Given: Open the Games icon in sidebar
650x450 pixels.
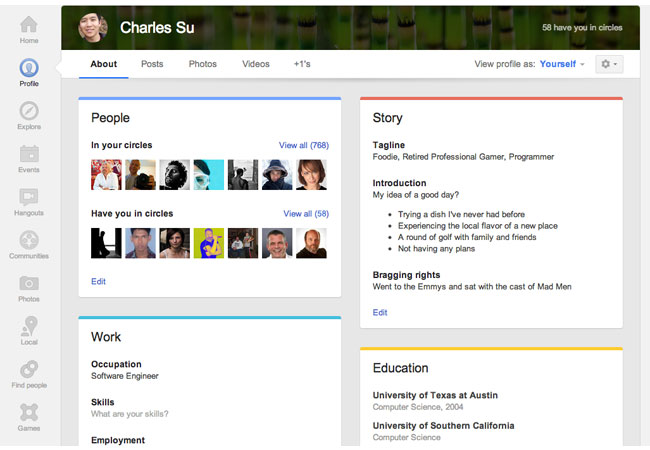Looking at the screenshot, I should (x=29, y=416).
